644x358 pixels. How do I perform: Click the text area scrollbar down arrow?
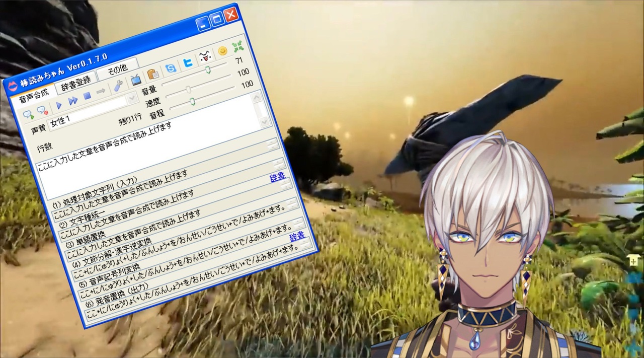tap(265, 121)
